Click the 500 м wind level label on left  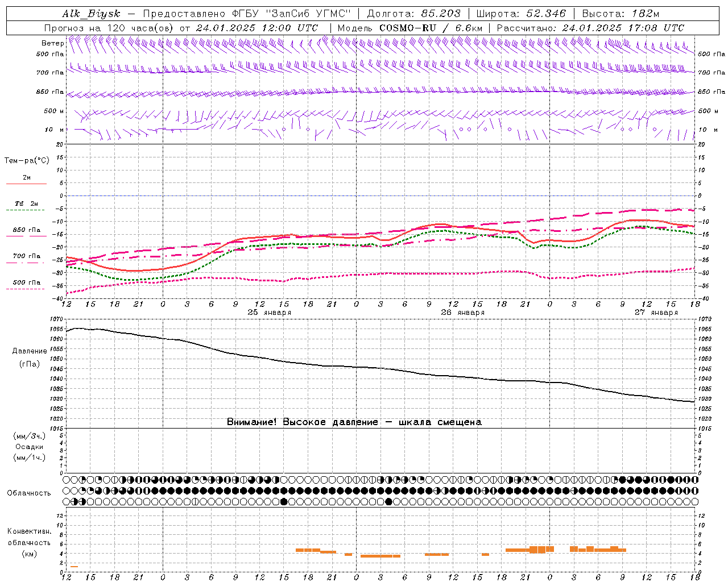click(x=54, y=111)
